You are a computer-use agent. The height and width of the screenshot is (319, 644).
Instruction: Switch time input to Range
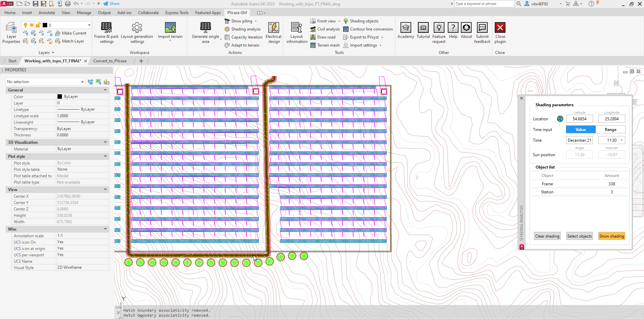(610, 130)
